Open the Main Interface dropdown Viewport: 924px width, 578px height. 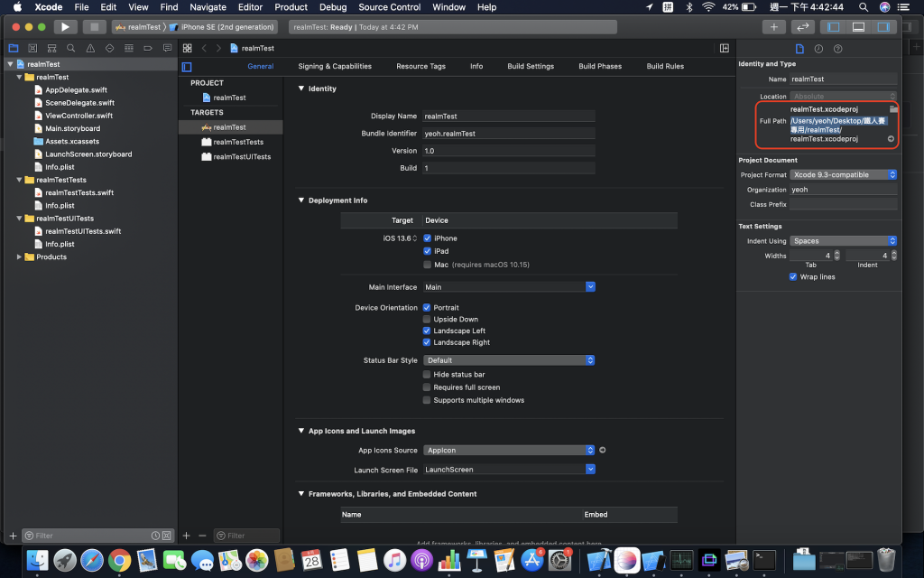tap(590, 287)
